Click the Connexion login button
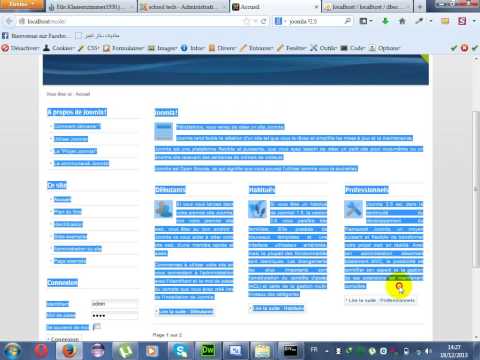 click(65, 339)
